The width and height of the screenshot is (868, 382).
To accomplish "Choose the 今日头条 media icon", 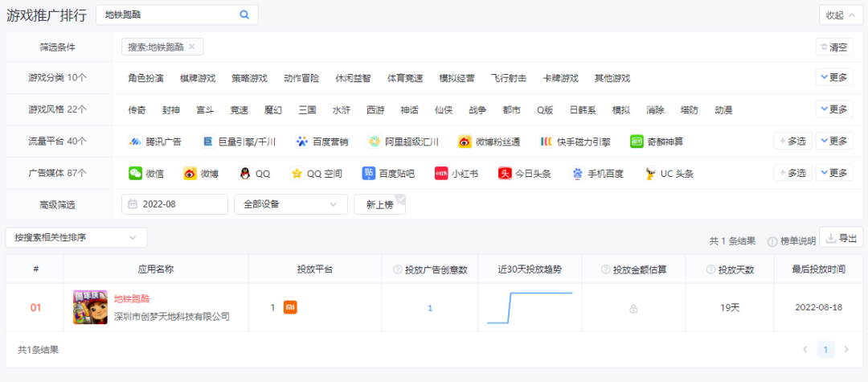I will 505,174.
